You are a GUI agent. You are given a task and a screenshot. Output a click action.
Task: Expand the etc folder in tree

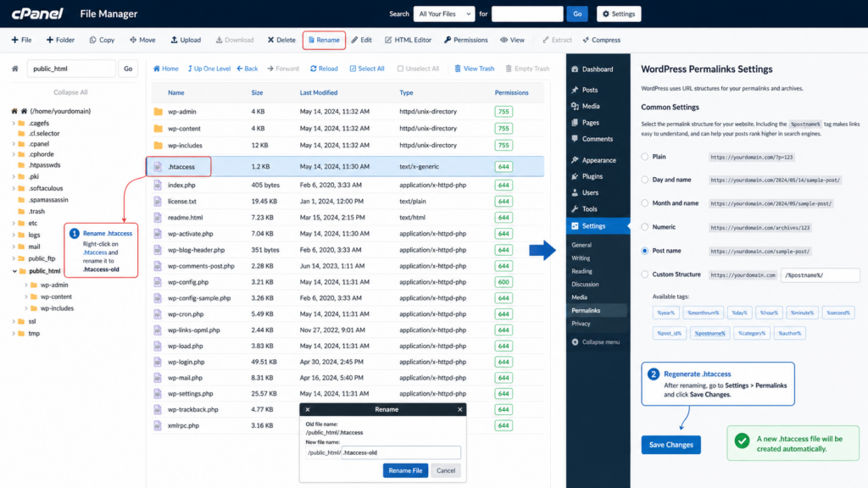[x=14, y=224]
